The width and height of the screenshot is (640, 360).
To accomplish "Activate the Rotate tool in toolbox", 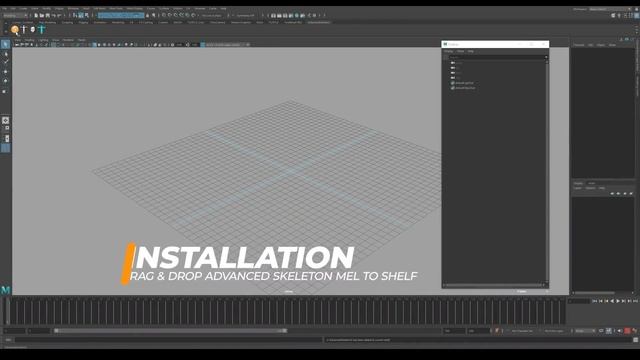I will [x=5, y=81].
